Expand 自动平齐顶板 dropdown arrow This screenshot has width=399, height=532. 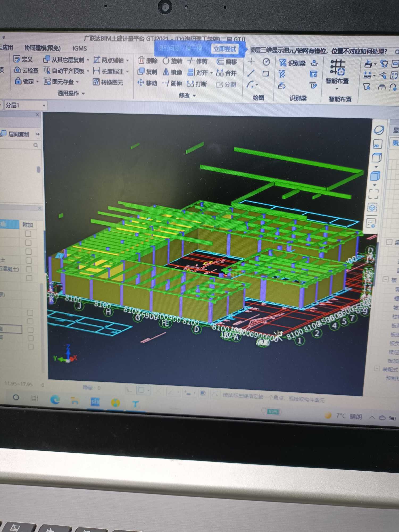point(88,71)
